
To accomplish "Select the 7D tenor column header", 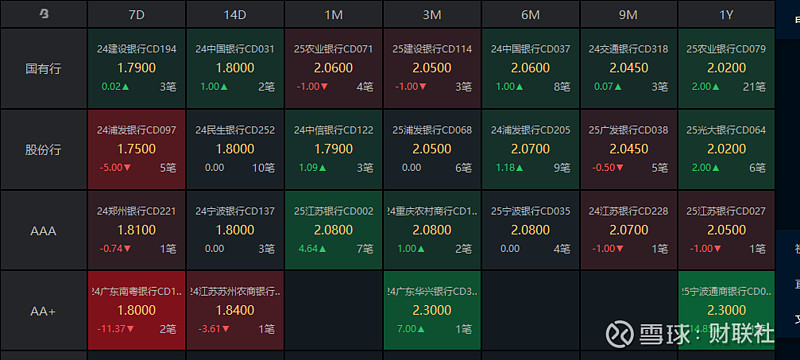I will 136,14.
